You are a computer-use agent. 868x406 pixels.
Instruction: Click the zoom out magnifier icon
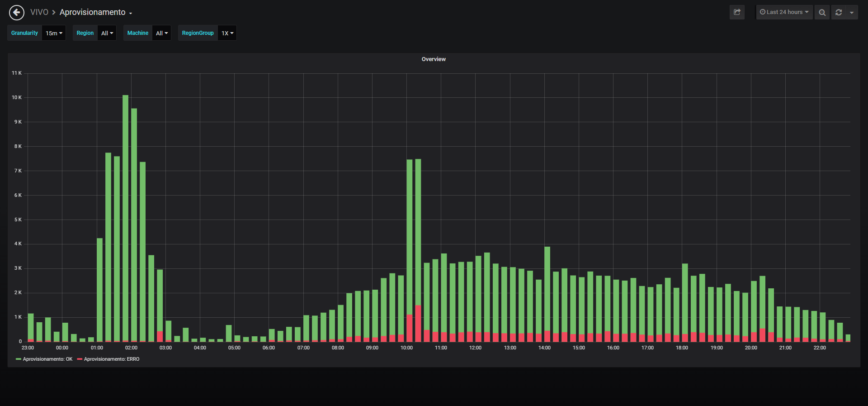822,12
